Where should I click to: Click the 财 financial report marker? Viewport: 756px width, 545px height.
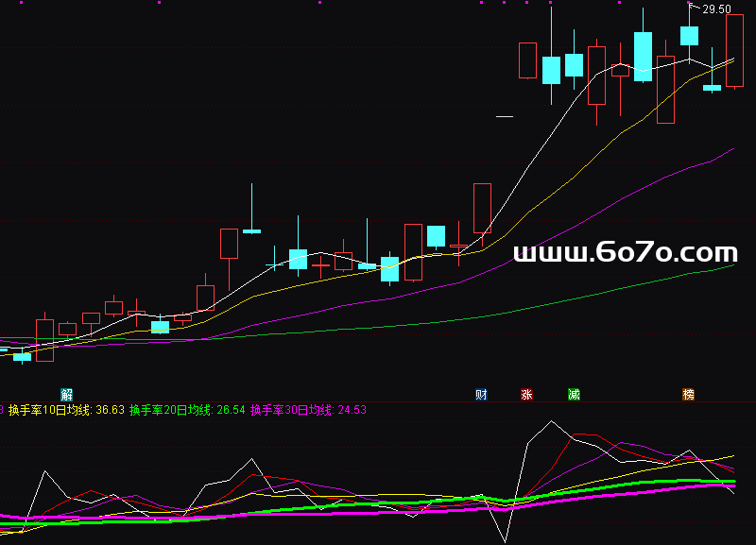point(481,394)
